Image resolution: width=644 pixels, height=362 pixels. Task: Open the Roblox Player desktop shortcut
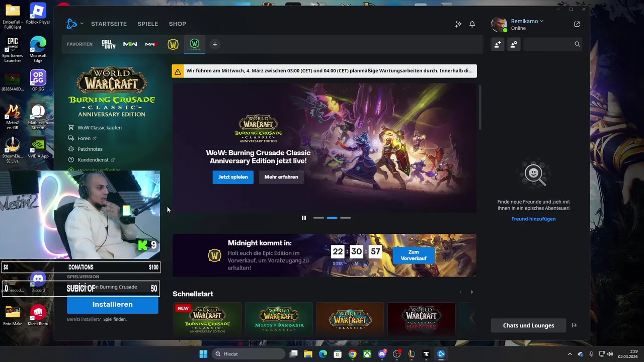38,14
